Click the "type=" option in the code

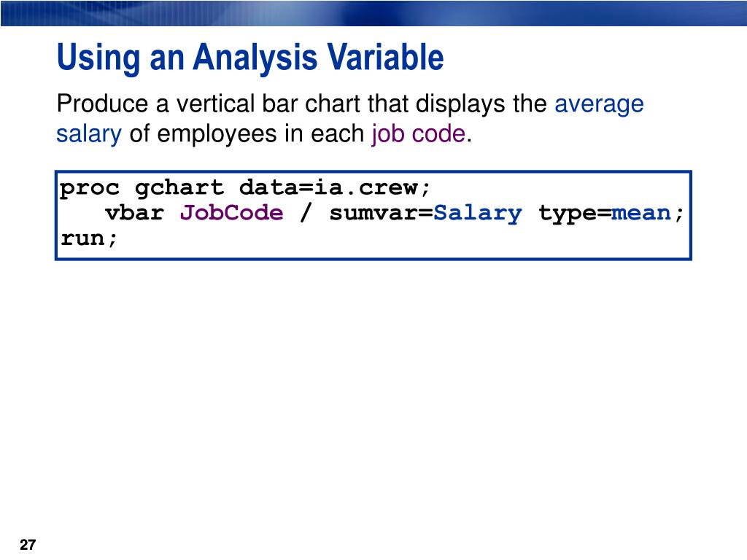[x=574, y=213]
